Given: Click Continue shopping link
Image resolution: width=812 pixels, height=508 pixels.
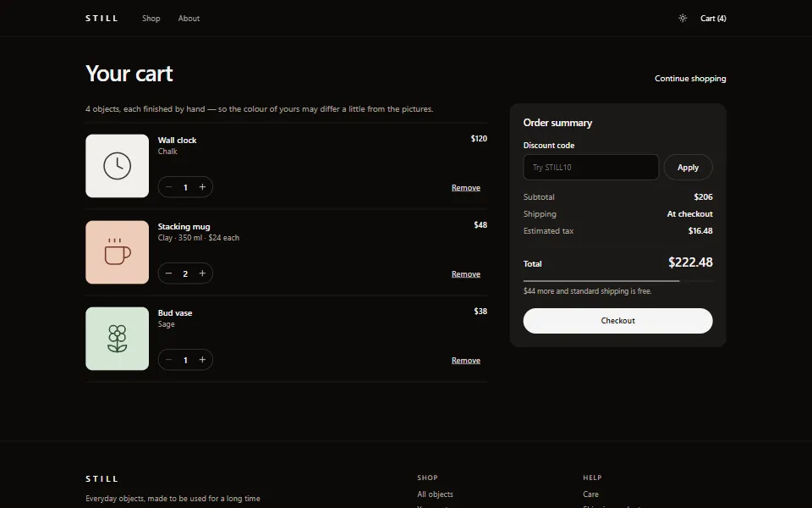Looking at the screenshot, I should pyautogui.click(x=690, y=78).
